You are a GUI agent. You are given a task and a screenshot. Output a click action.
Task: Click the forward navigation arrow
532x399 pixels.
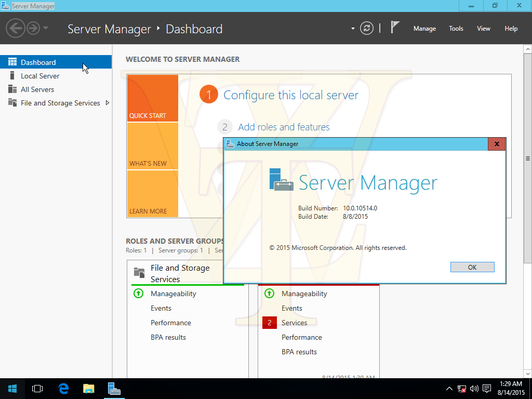click(33, 28)
